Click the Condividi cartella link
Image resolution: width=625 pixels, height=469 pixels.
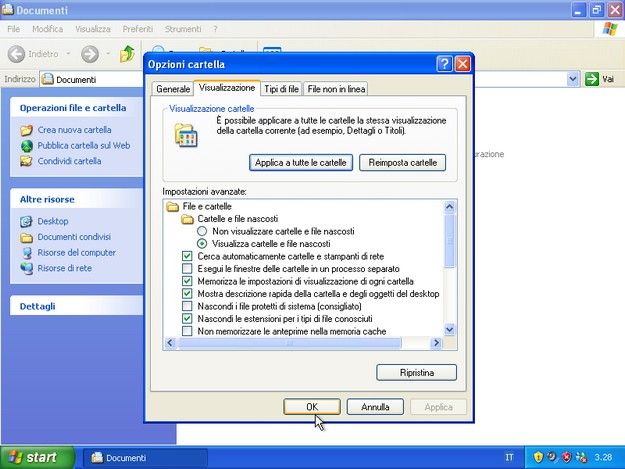[69, 160]
